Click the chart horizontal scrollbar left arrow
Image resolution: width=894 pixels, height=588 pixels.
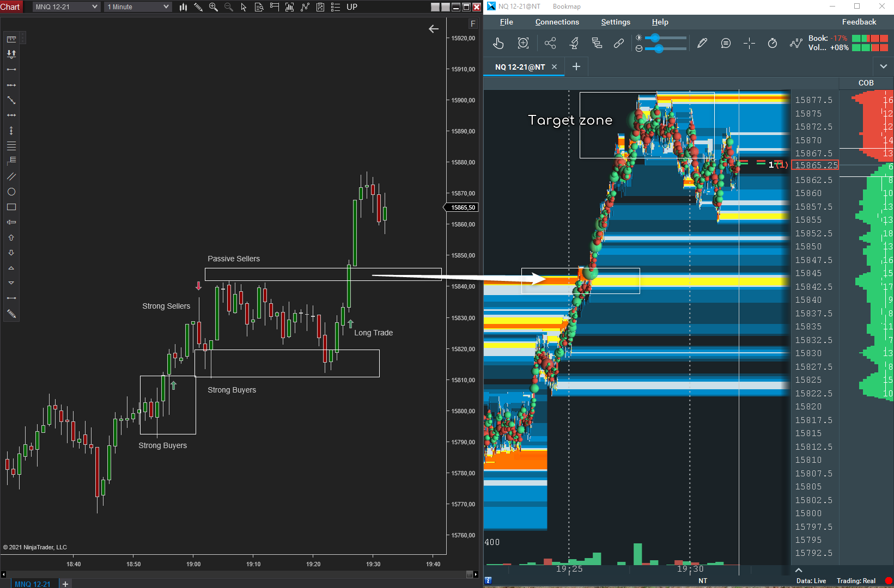(x=3, y=574)
